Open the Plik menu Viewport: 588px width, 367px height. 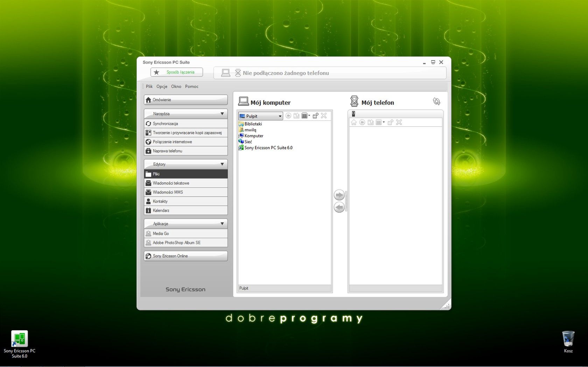coord(149,86)
